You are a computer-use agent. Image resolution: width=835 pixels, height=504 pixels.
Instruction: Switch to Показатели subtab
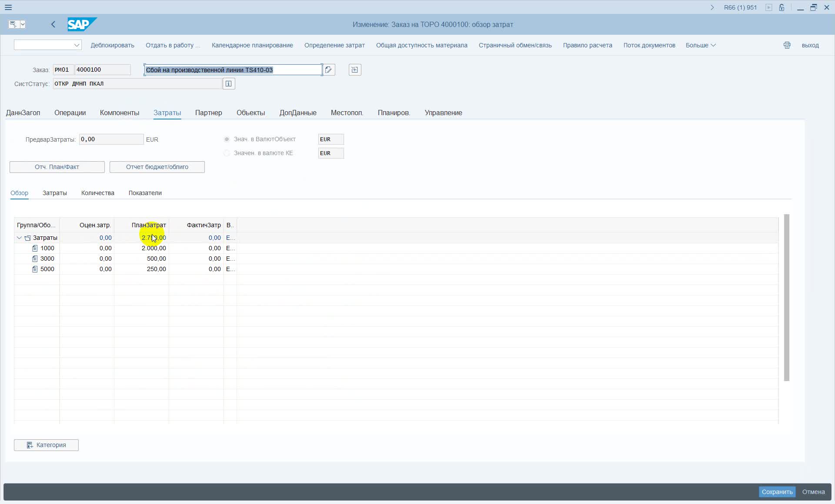145,193
